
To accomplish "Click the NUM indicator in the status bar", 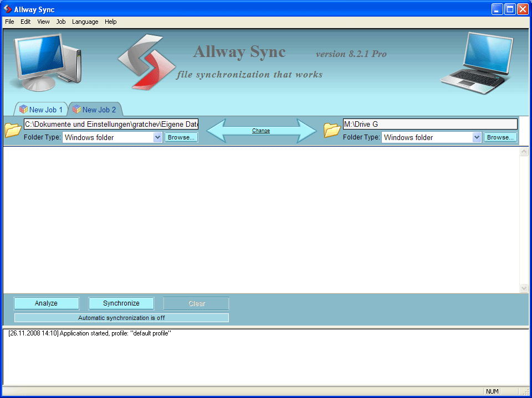I will 492,391.
